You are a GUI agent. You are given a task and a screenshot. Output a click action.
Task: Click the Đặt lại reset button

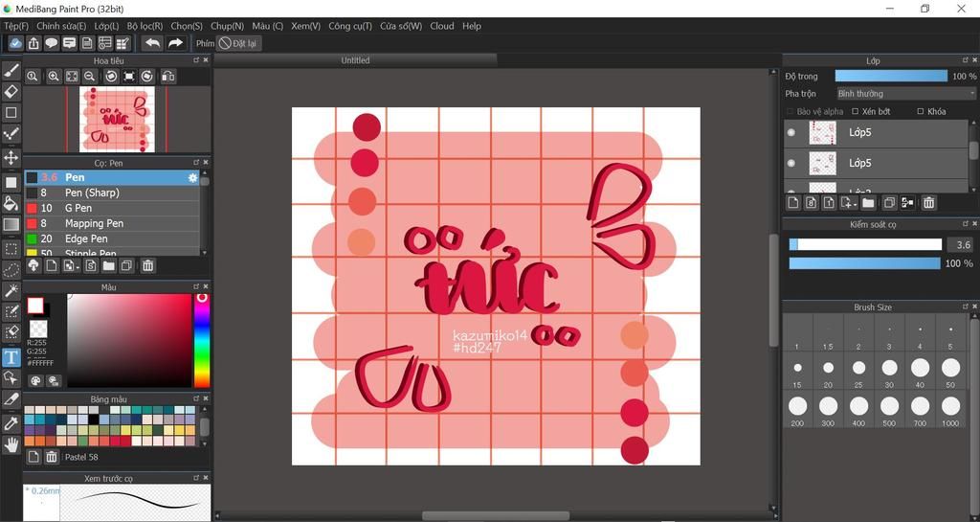click(238, 43)
